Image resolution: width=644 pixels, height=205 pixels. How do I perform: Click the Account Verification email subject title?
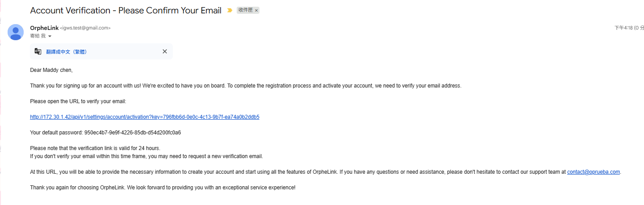[125, 10]
